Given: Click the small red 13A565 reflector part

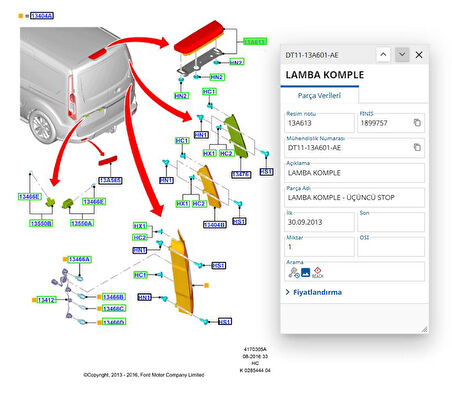Looking at the screenshot, I should [108, 160].
